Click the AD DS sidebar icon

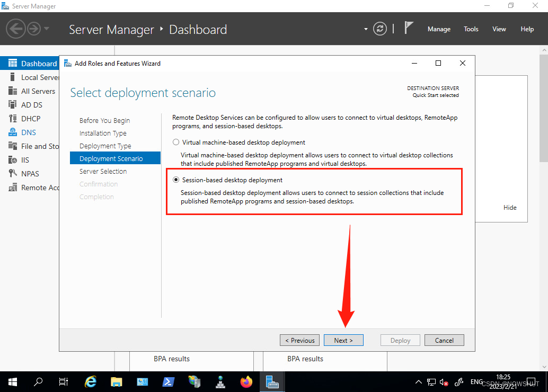tap(13, 104)
